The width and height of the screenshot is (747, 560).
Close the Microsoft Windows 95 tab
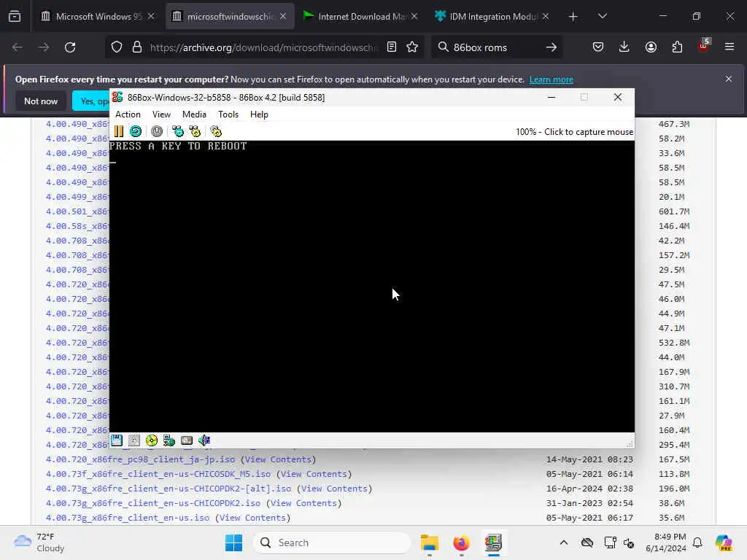[151, 17]
